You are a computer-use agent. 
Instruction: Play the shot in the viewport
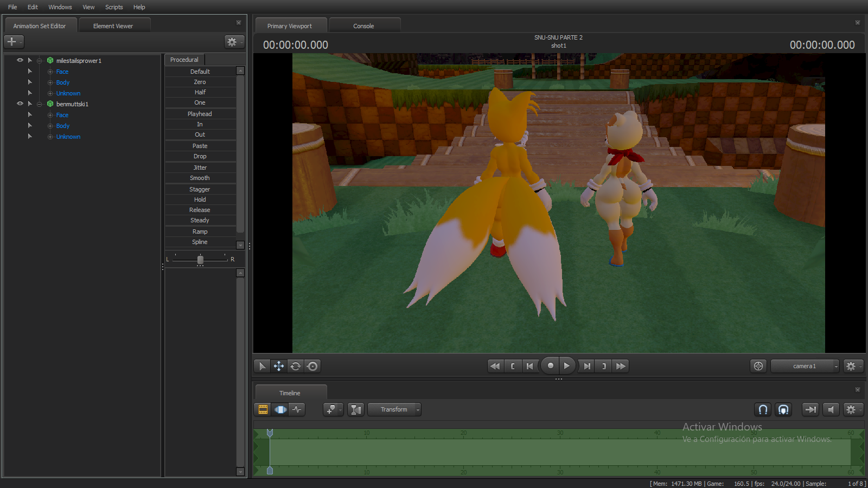(566, 366)
